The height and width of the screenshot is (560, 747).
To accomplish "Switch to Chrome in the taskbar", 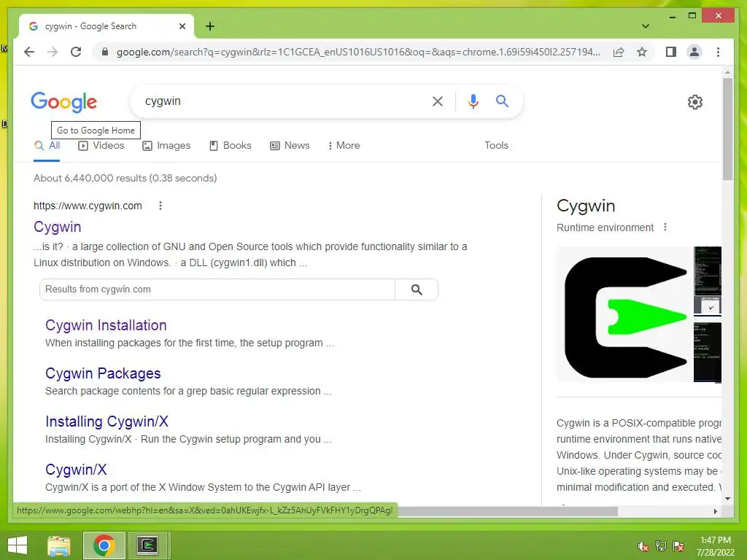I will pos(104,545).
